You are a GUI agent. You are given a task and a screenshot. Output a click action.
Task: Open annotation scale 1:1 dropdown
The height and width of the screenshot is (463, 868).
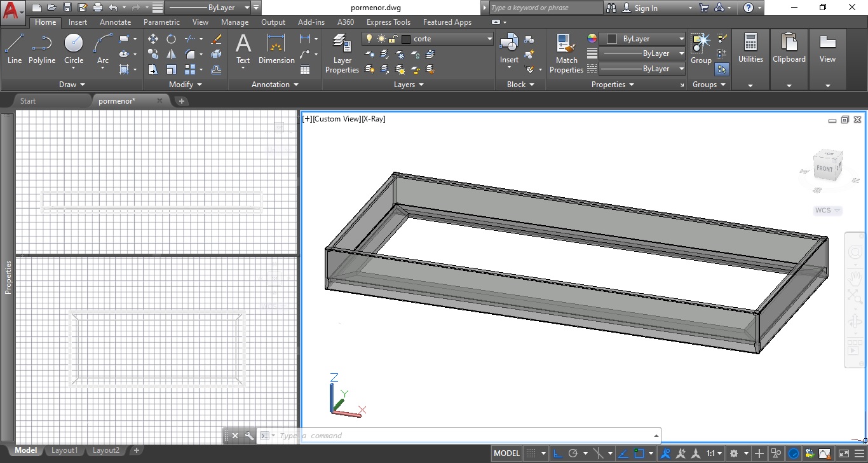[715, 453]
